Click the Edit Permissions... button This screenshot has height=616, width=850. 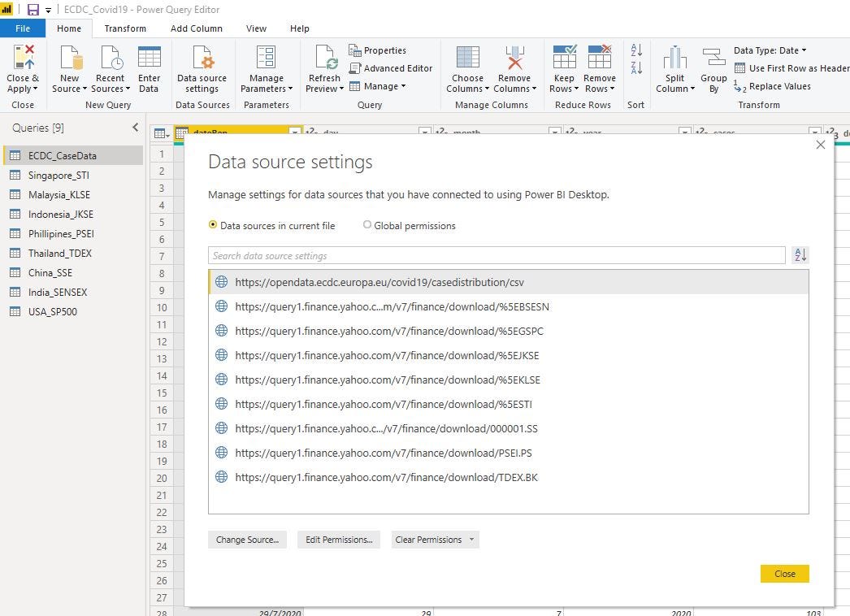point(339,540)
